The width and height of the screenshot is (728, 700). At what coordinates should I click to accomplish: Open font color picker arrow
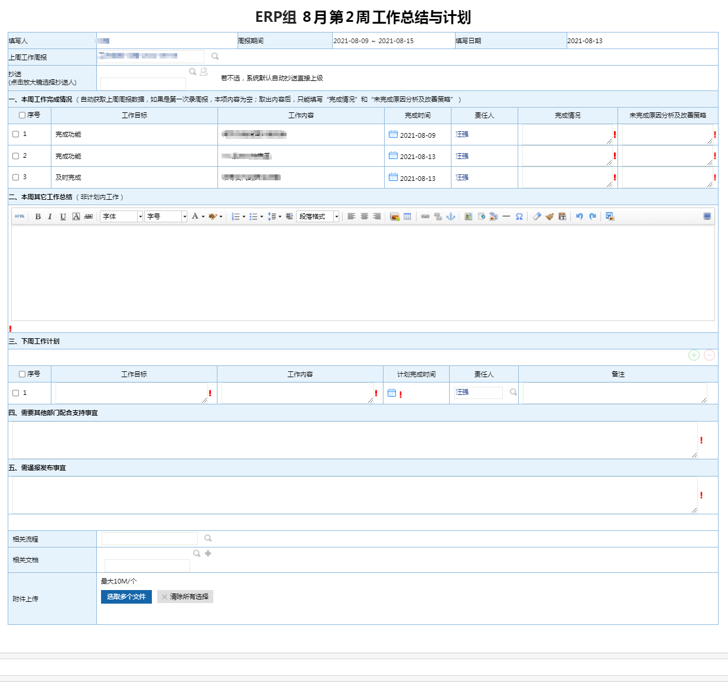(x=203, y=216)
